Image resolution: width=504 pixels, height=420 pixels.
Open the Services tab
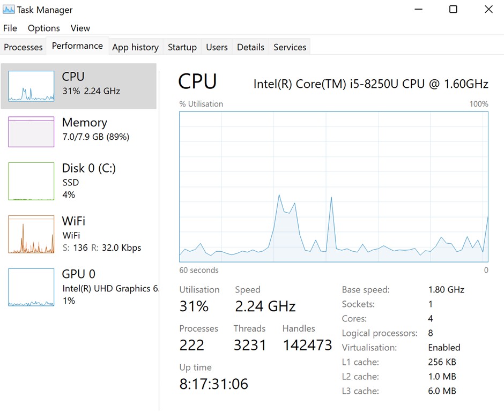289,47
